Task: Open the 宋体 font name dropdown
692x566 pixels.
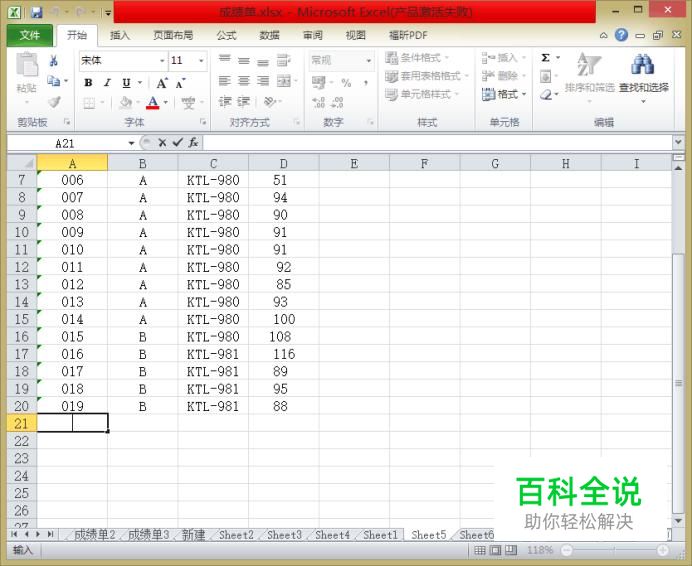Action: [162, 60]
